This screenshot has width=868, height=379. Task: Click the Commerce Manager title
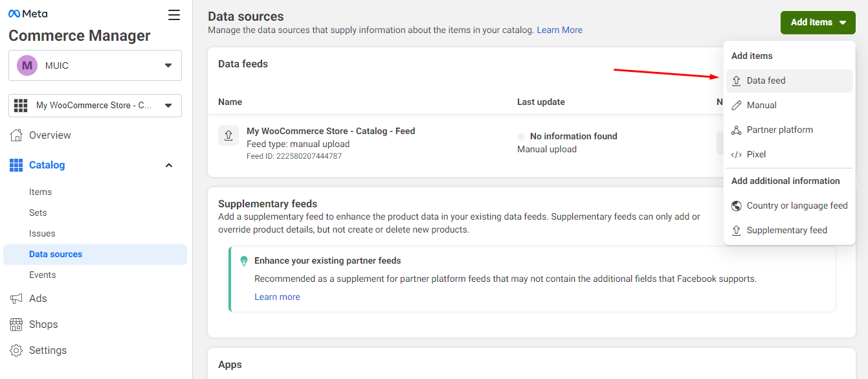80,36
